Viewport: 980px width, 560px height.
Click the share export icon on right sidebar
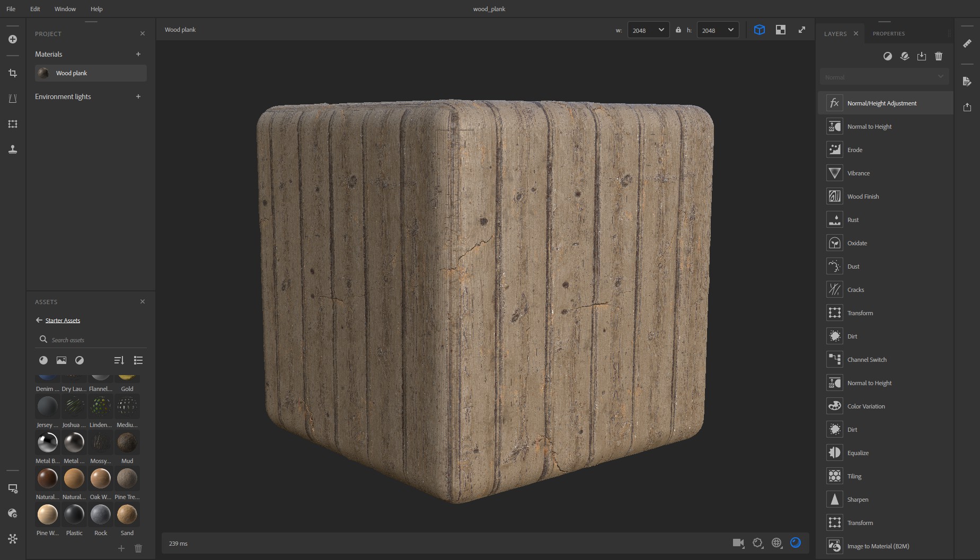(x=967, y=107)
